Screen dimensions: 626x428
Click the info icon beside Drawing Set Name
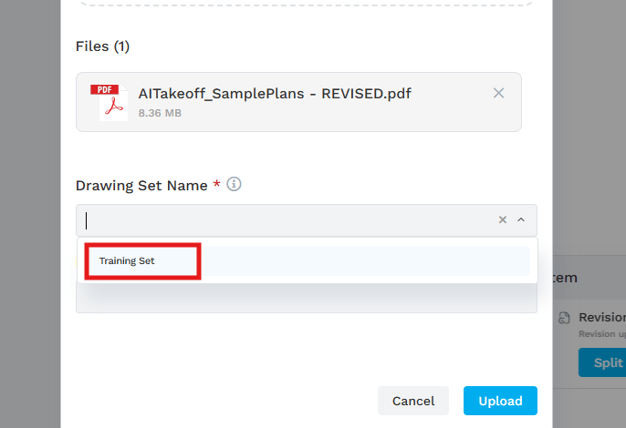tap(234, 184)
